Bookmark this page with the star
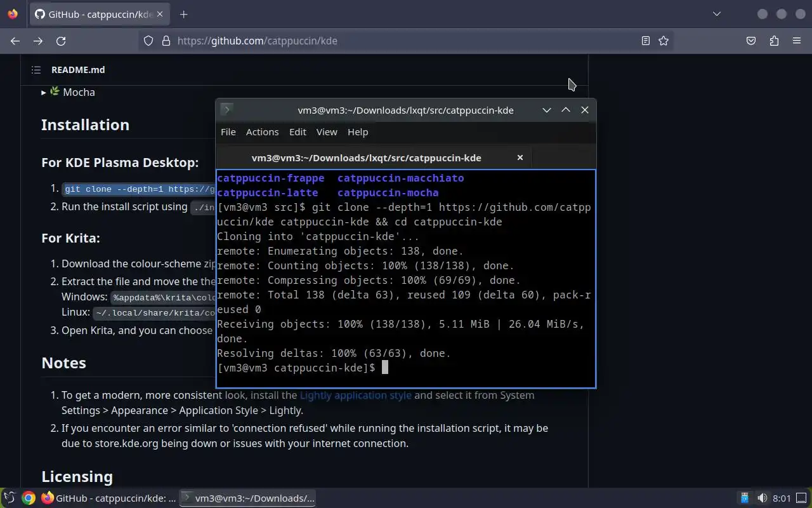The width and height of the screenshot is (812, 508). [x=664, y=41]
